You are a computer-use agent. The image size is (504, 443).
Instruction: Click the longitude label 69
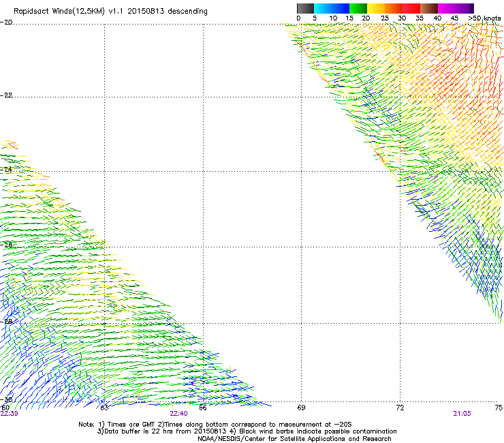[x=301, y=408]
